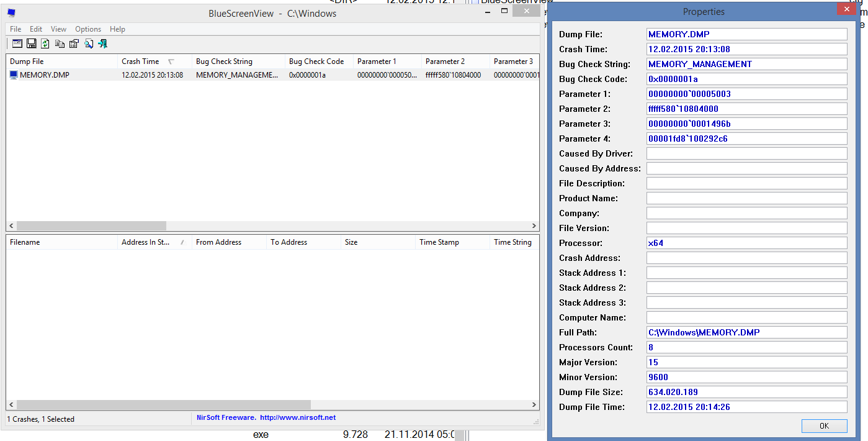The image size is (868, 441).
Task: Open the Edit menu
Action: point(36,29)
